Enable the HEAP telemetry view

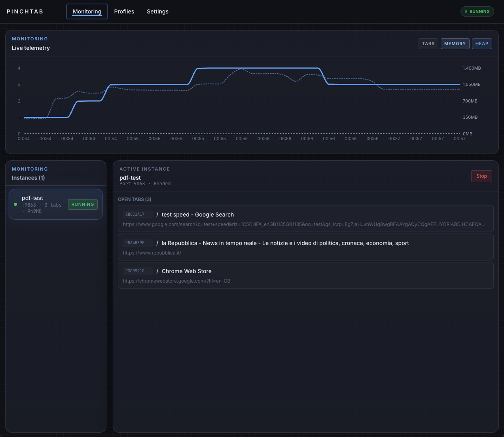(482, 44)
